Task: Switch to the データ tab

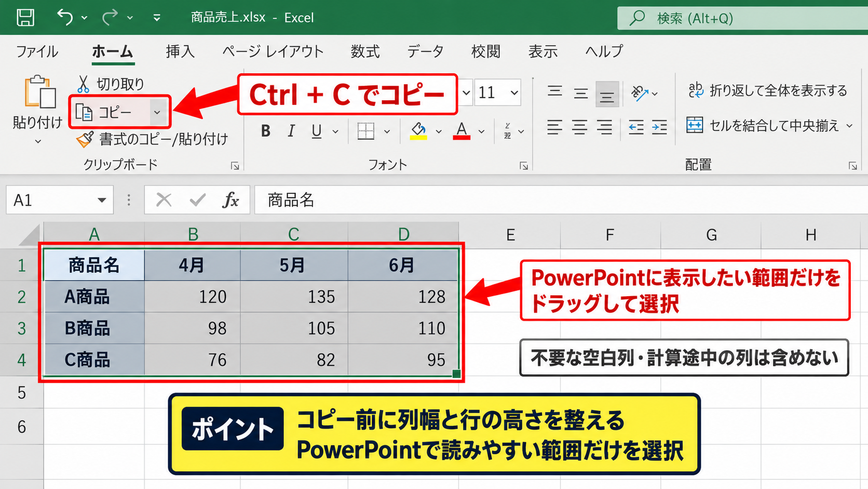Action: (x=425, y=51)
